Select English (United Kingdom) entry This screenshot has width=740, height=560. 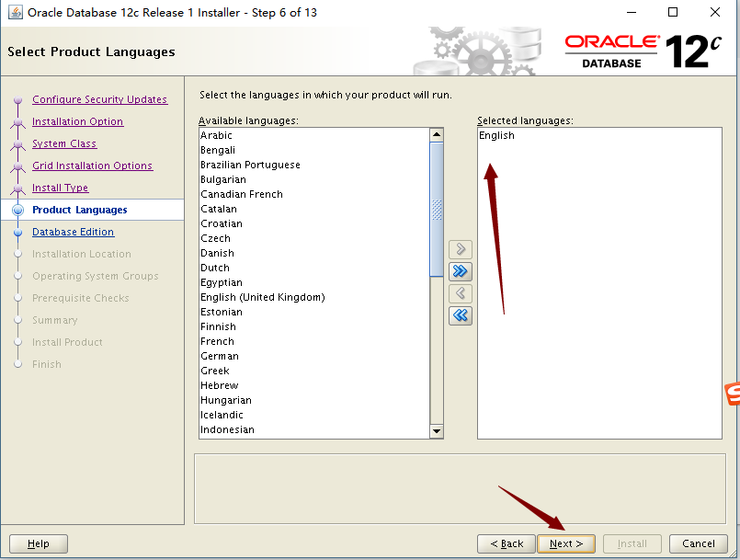tap(314, 297)
